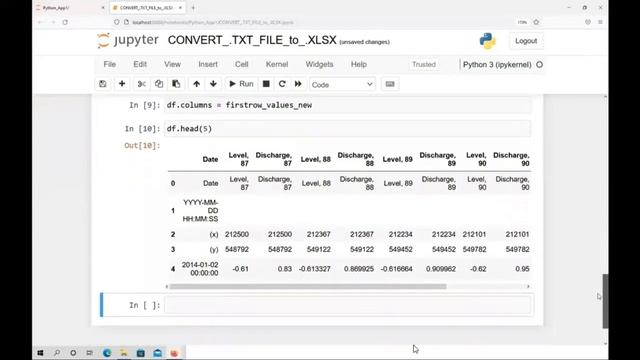Screen dimensions: 640x360
Task: Click the cell value 0.869925
Action: pos(359,269)
